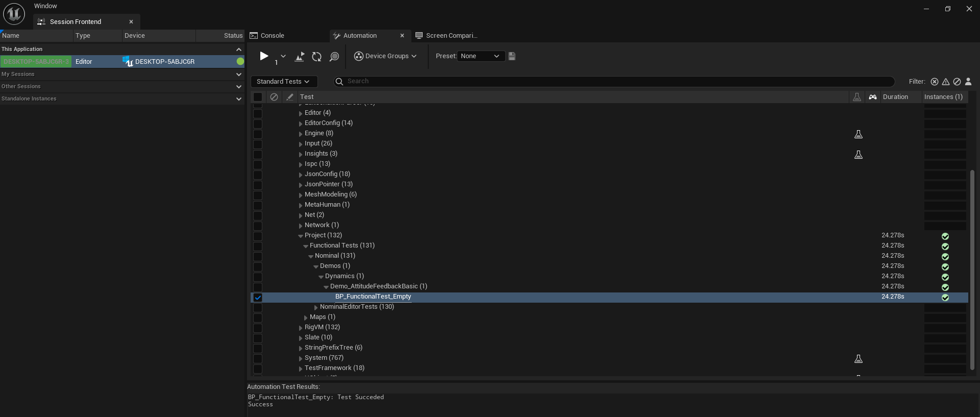Screen dimensions: 980x417
Task: Click the success checkmark on BP_FunctionalTest_Empty row
Action: click(x=945, y=298)
